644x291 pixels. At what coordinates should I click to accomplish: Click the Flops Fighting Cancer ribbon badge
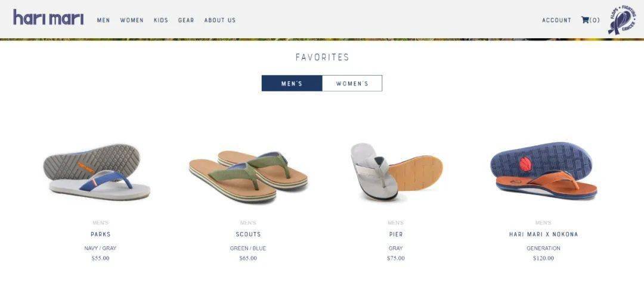point(622,20)
